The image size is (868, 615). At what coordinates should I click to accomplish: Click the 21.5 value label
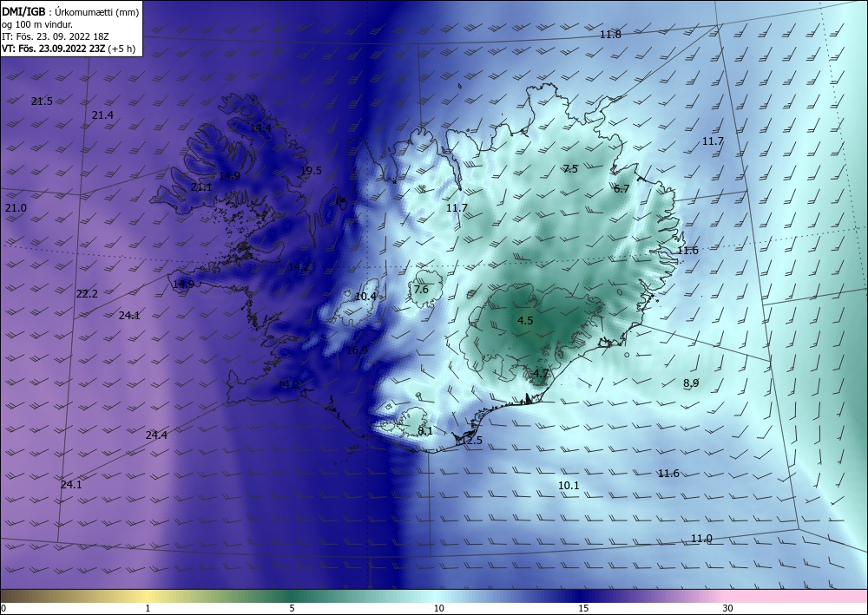coord(42,101)
